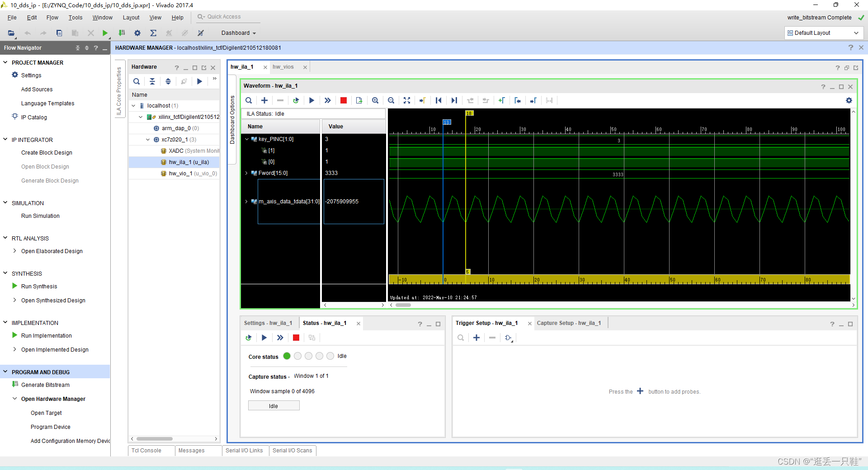868x470 pixels.
Task: Click the waveform horizontal scrollbar thumb
Action: (x=403, y=305)
